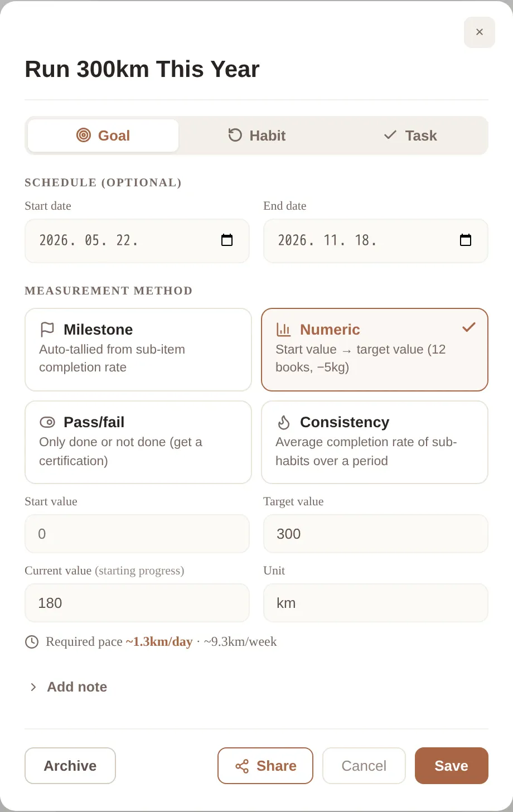
Task: Select the Consistency measurement method
Action: (x=375, y=442)
